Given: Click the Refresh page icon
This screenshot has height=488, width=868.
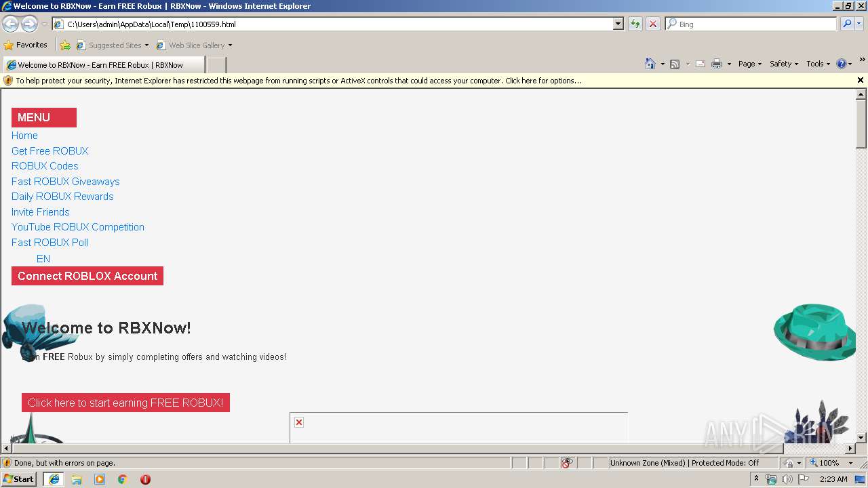Looking at the screenshot, I should [x=635, y=24].
